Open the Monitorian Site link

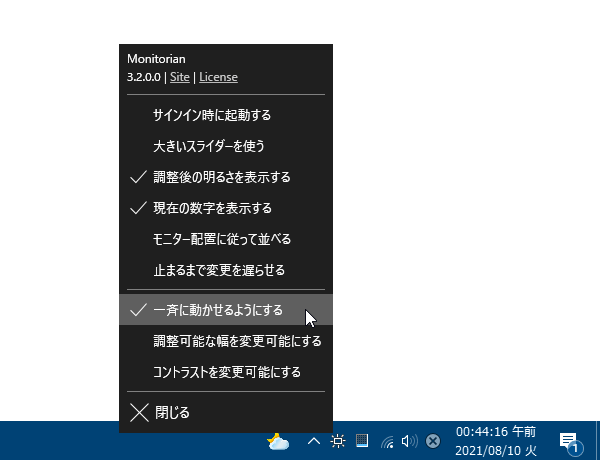point(179,77)
